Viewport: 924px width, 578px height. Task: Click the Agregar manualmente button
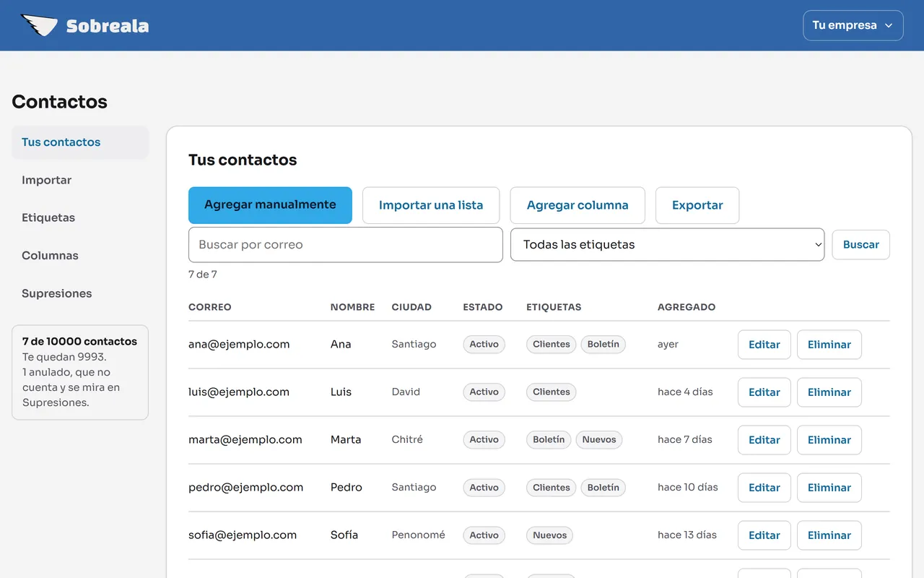[270, 205]
